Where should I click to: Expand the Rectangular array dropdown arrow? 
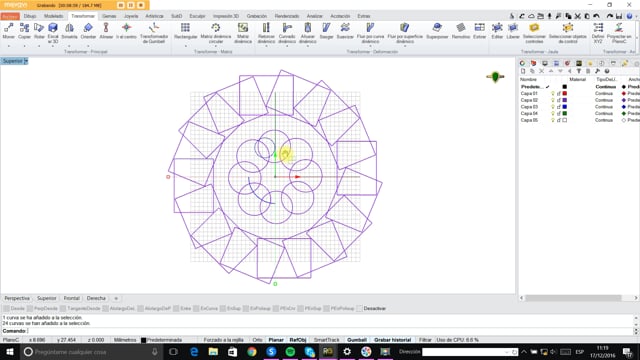[x=185, y=46]
